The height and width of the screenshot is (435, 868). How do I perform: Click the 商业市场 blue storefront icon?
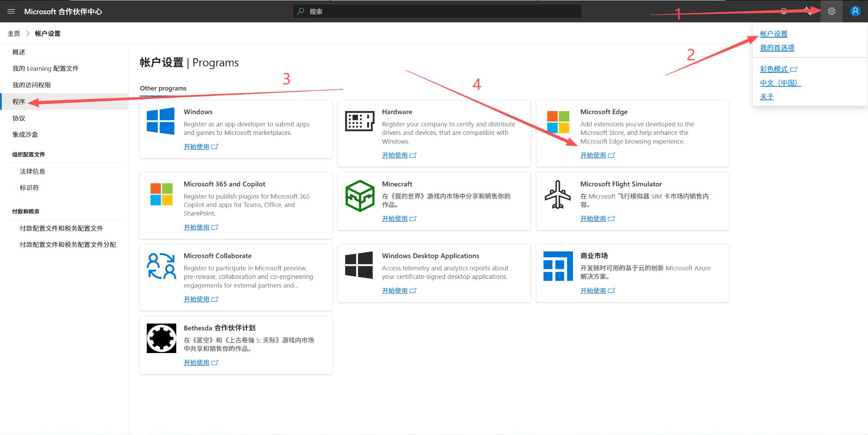(558, 266)
